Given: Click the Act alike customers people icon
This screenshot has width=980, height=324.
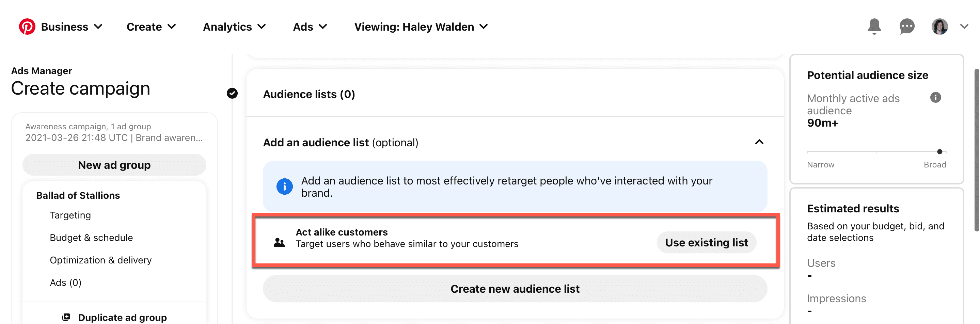Looking at the screenshot, I should coord(279,243).
